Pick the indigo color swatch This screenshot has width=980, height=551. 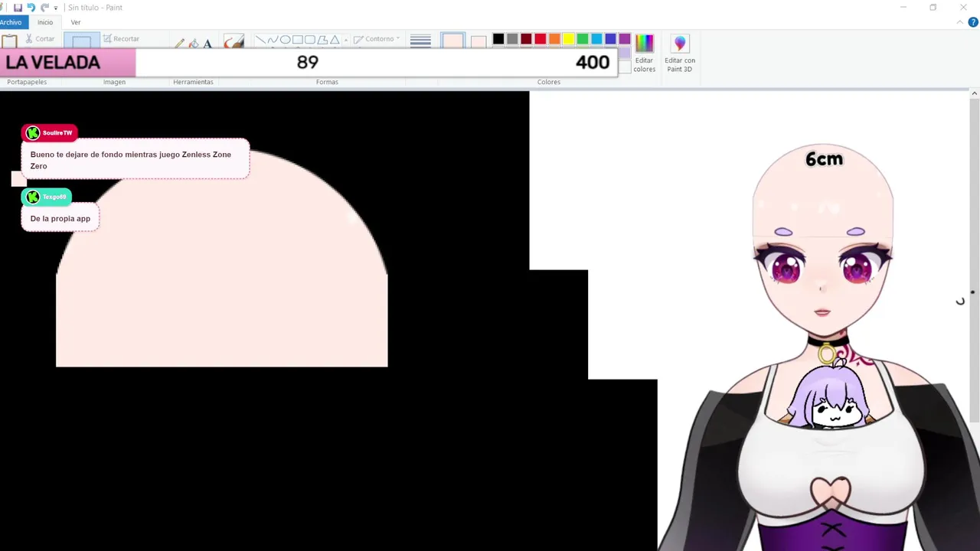610,39
